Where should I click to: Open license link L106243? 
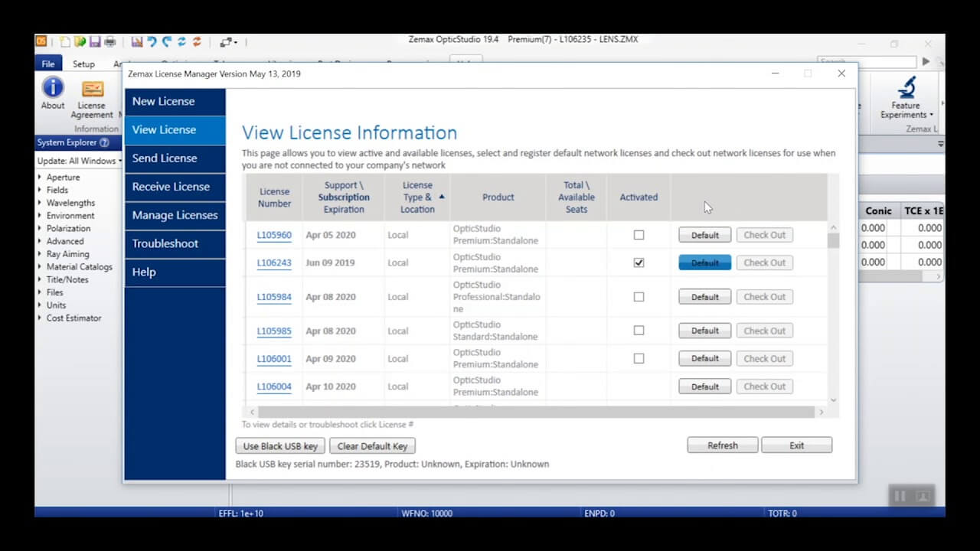point(274,262)
